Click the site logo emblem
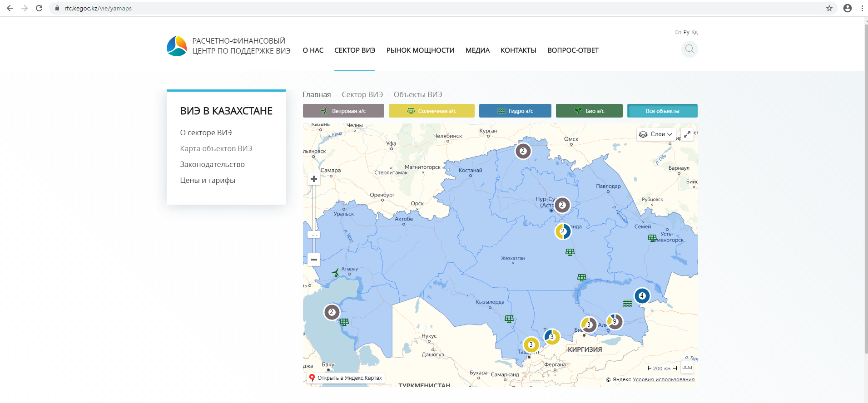868x403 pixels. pos(177,46)
